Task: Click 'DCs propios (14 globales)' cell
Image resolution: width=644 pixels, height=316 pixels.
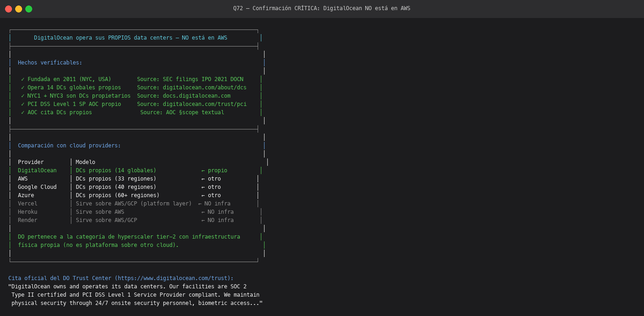Action: (116, 170)
